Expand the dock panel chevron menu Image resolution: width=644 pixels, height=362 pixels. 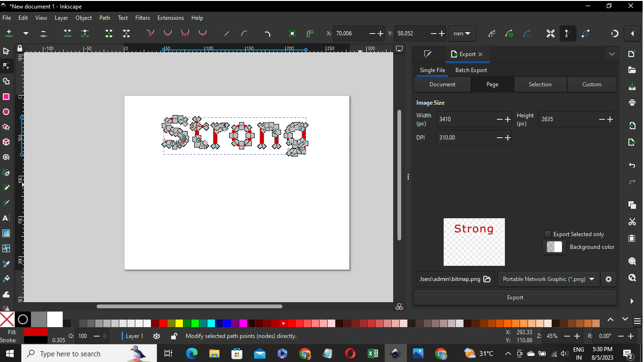611,54
